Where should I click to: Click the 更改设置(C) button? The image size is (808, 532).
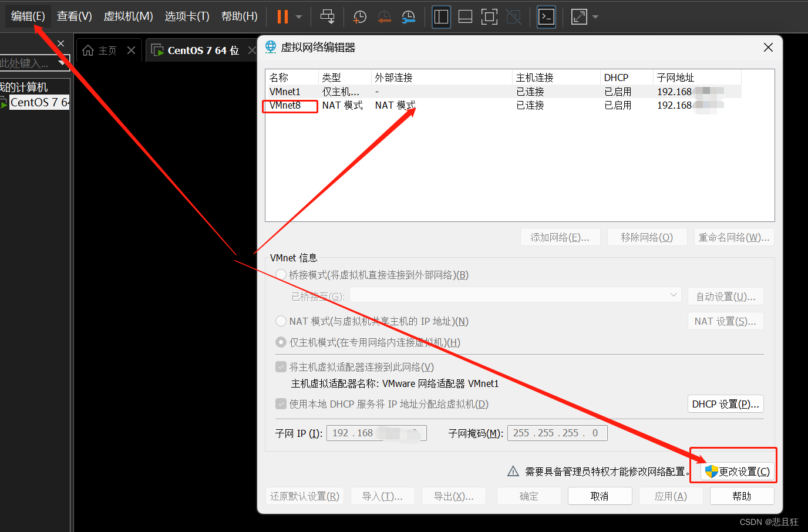point(738,472)
